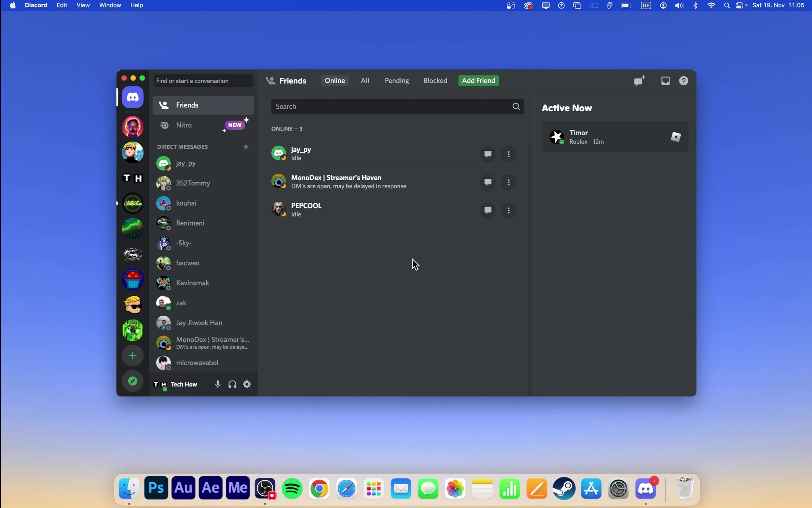Screen dimensions: 812x508
Task: Open more options for MonoDex
Action: tap(509, 183)
